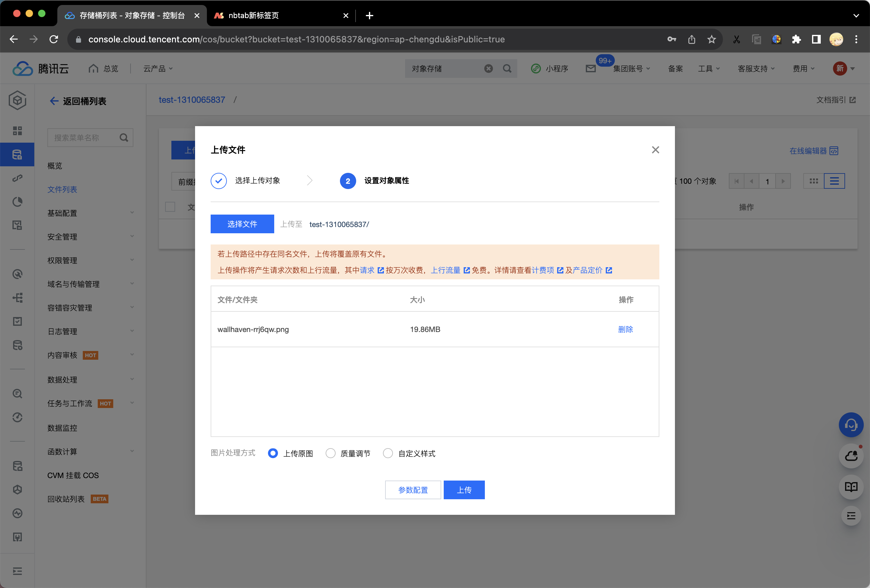Open the mail messages icon
The height and width of the screenshot is (588, 870).
point(590,69)
